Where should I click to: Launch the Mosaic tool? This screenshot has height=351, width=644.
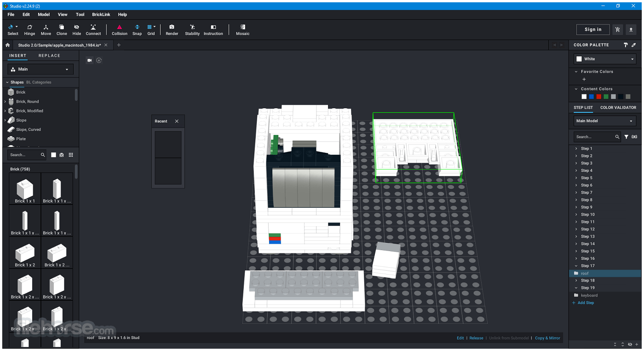(x=242, y=30)
